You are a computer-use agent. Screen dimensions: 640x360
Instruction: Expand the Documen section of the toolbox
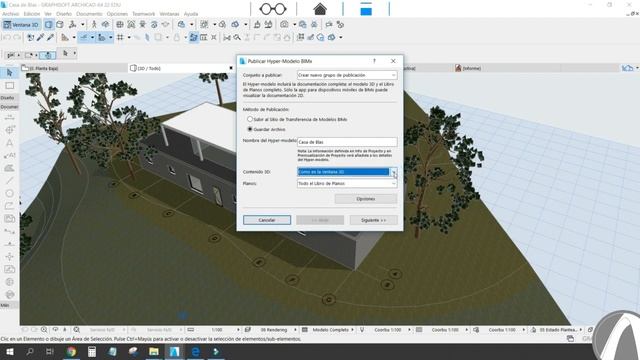click(9, 107)
